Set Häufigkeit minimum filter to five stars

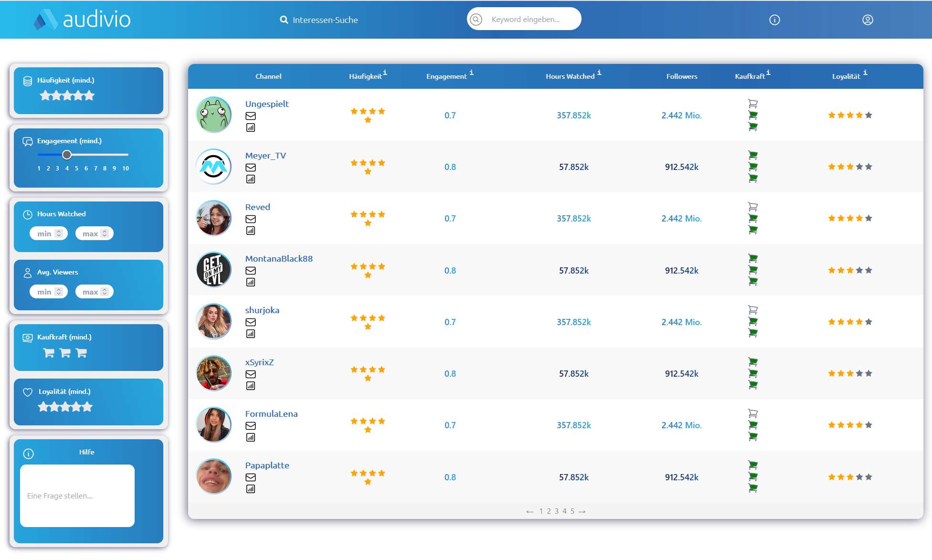point(90,96)
